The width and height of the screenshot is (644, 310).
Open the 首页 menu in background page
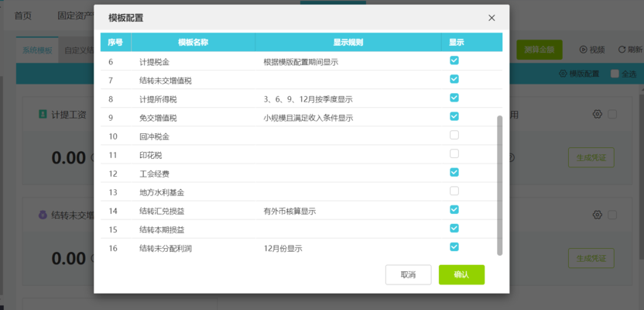[22, 16]
